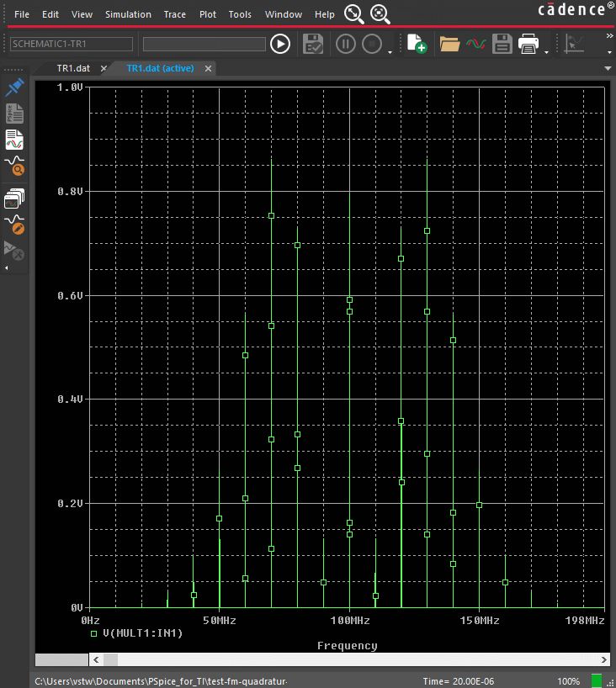Switch to the inactive TR1.dat tab

point(73,68)
